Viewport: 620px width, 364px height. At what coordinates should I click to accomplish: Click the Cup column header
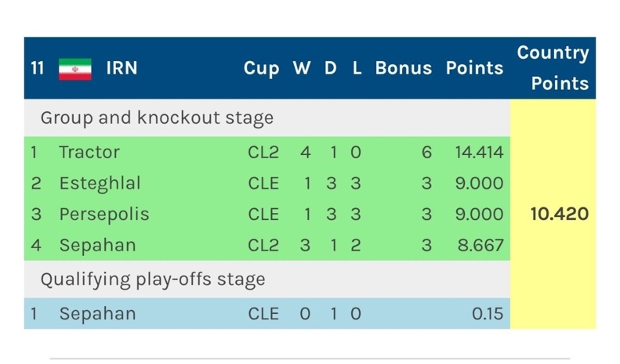tap(261, 69)
